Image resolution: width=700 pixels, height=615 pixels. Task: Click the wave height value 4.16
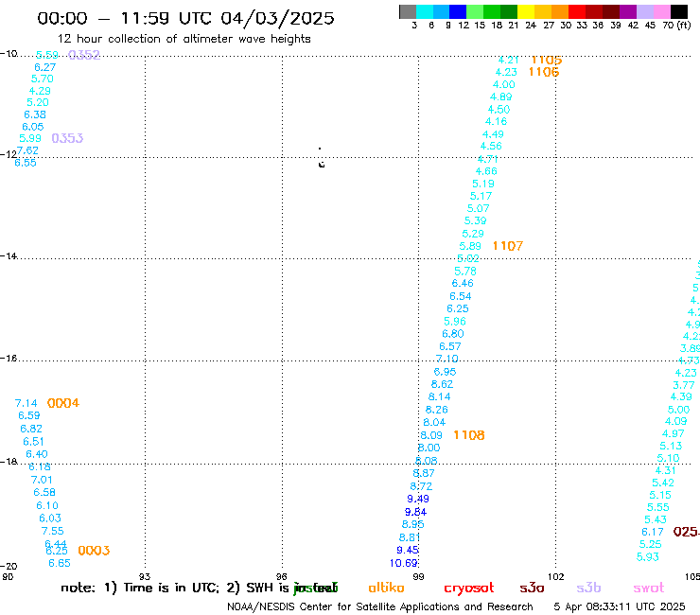click(496, 121)
